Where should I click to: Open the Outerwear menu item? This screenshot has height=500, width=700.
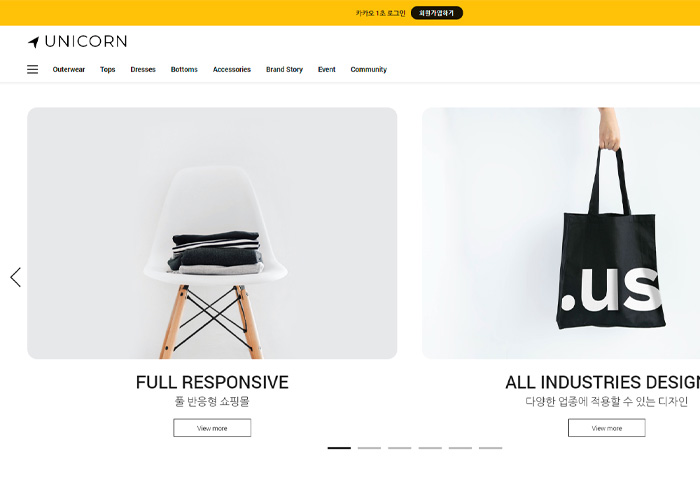click(x=69, y=70)
